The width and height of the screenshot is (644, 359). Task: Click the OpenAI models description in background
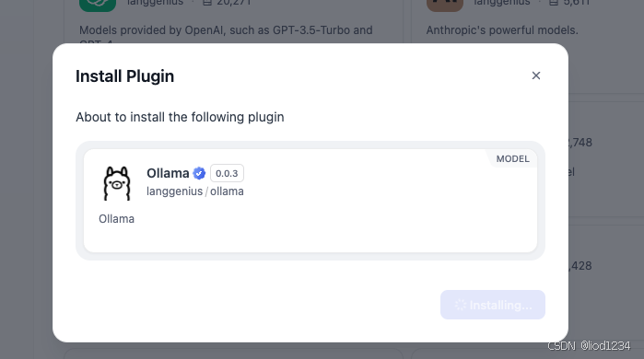point(226,33)
